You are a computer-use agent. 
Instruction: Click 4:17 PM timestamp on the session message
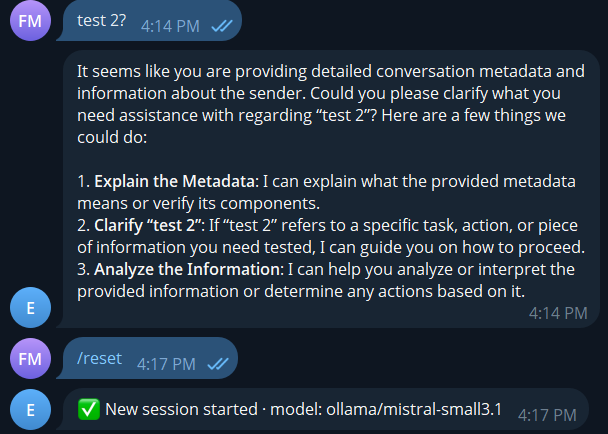click(547, 413)
